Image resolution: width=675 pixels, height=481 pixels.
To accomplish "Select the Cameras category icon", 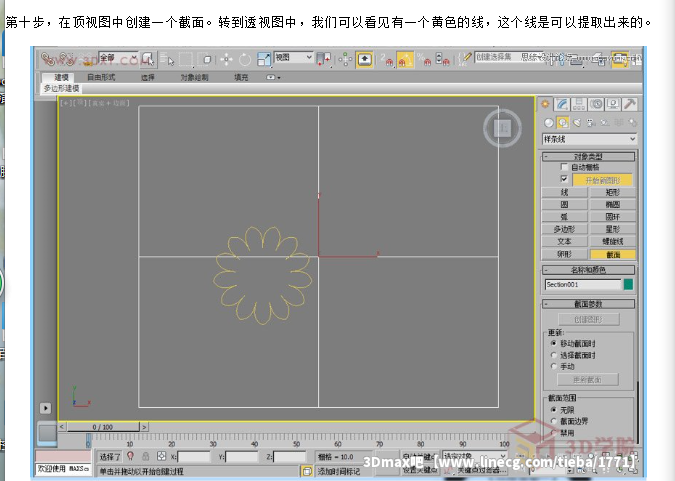I will tap(591, 123).
